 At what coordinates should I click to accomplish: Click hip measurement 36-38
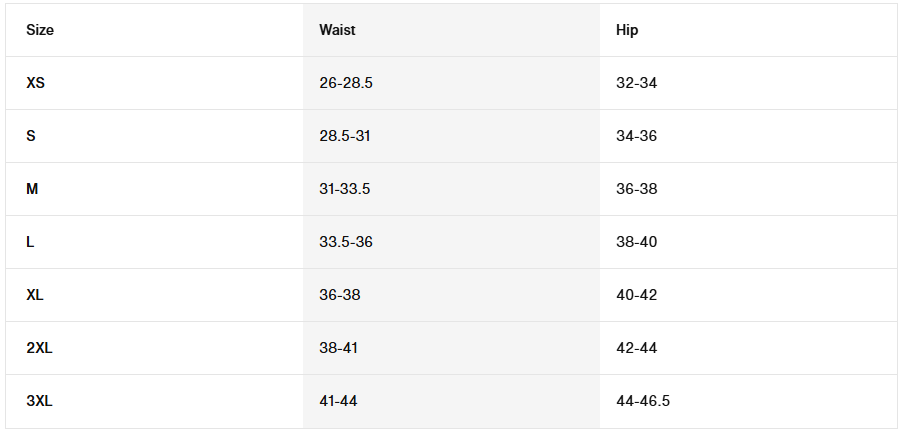point(637,189)
